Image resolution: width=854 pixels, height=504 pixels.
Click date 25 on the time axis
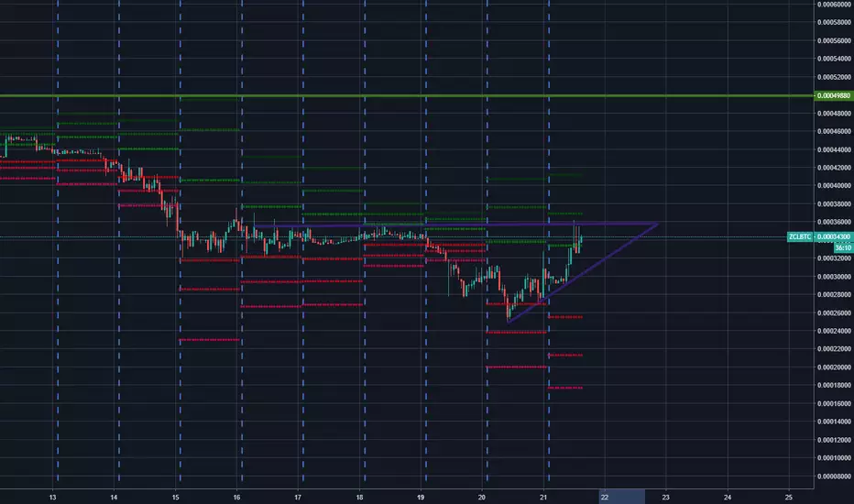pyautogui.click(x=789, y=497)
